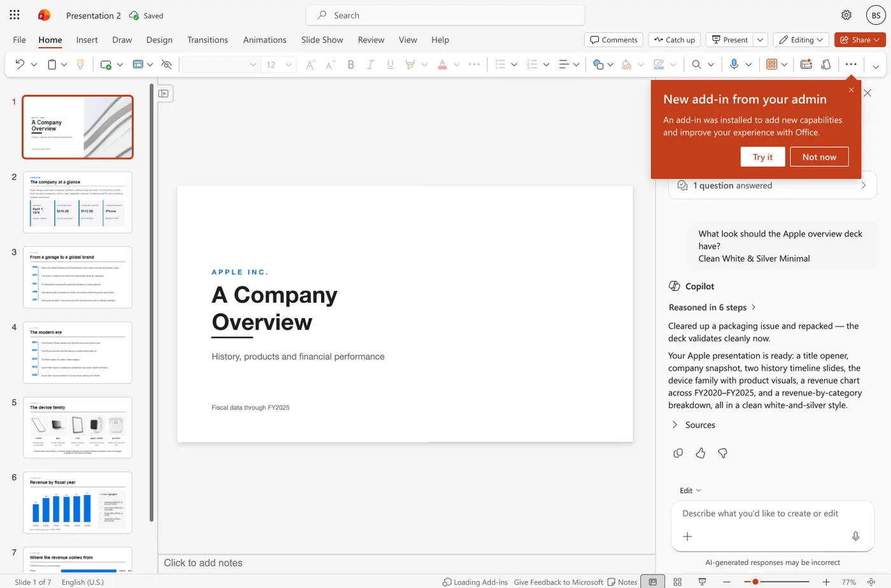Start Dictate with microphone icon

[734, 64]
